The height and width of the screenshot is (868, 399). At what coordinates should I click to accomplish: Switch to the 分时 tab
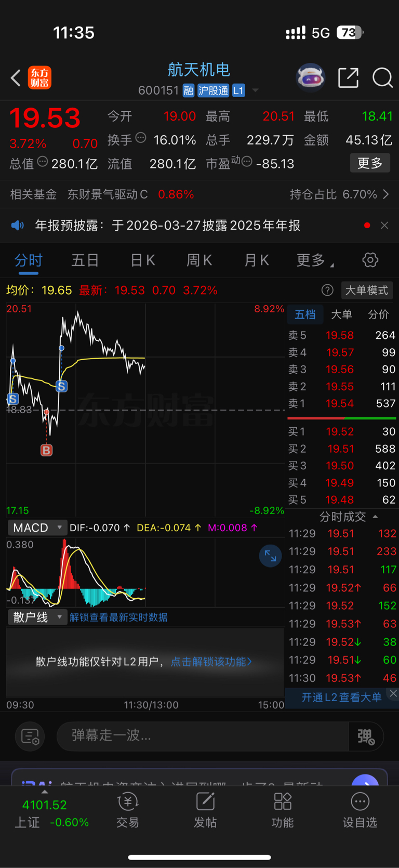tap(28, 260)
